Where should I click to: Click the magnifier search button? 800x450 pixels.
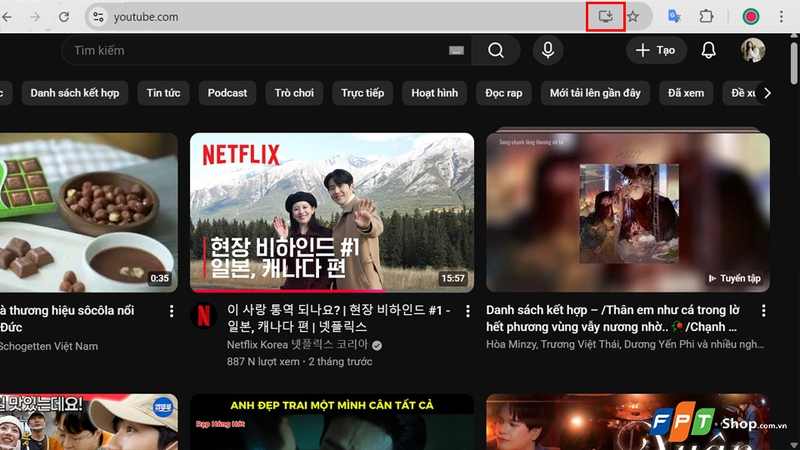click(496, 50)
